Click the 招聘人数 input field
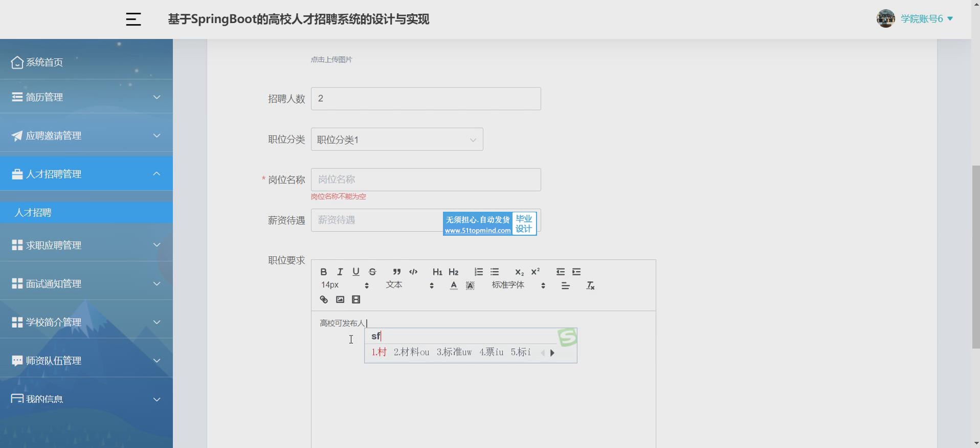 pyautogui.click(x=426, y=98)
